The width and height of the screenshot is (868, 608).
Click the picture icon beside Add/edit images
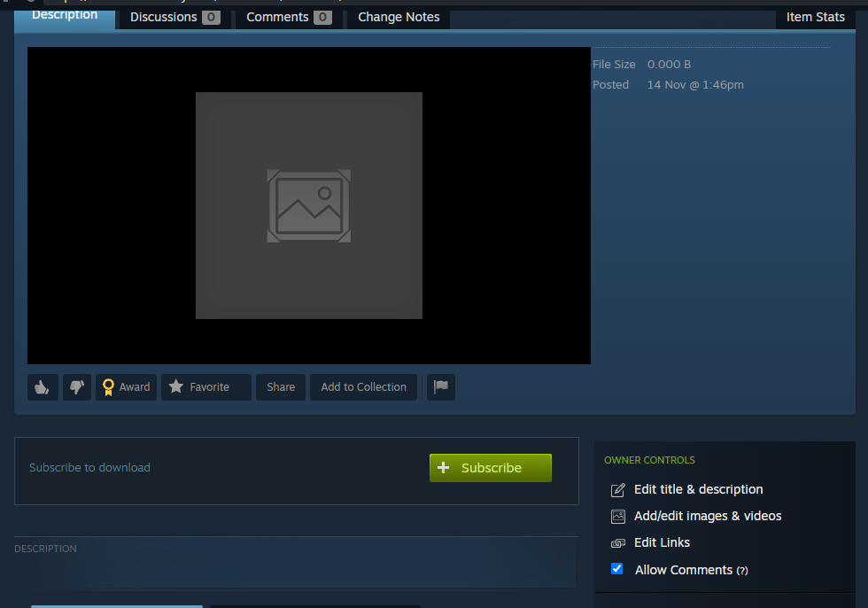618,517
